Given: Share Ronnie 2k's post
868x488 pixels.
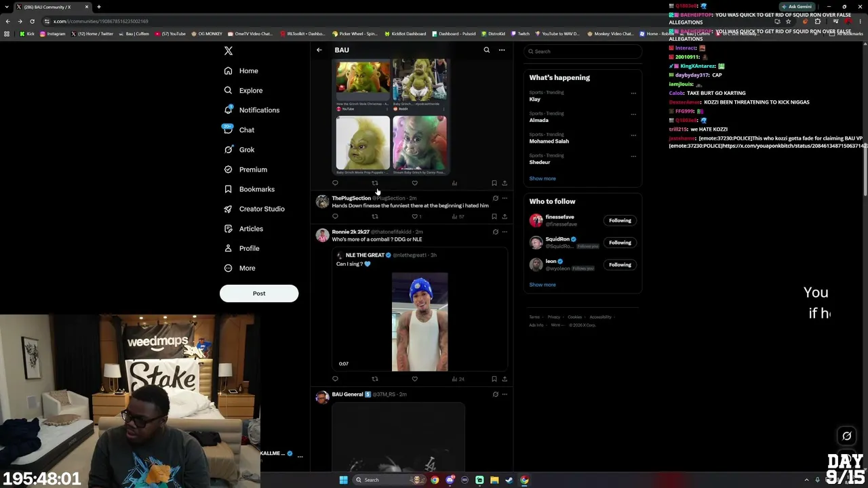Looking at the screenshot, I should (505, 379).
